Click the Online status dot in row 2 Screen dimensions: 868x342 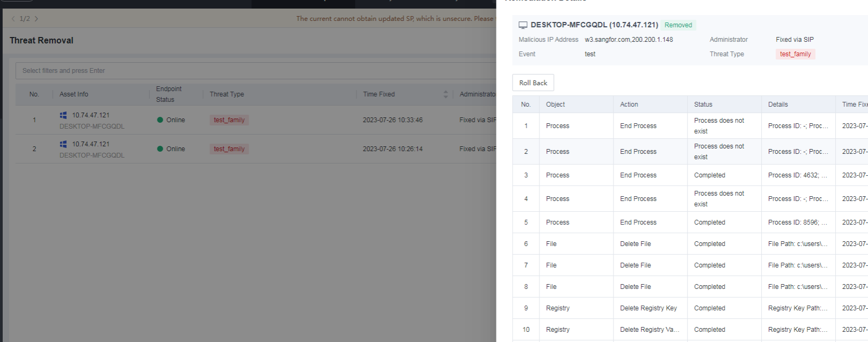click(160, 149)
